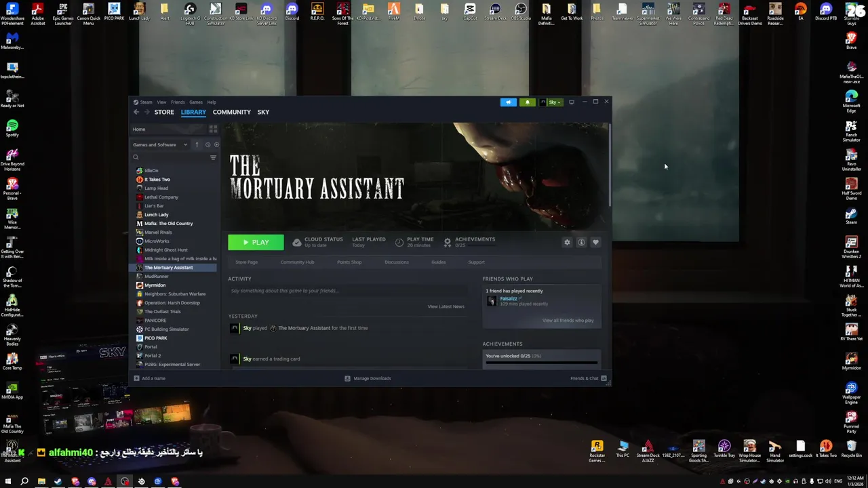Go back with Steam's back arrow
The height and width of the screenshot is (488, 868).
click(x=136, y=112)
